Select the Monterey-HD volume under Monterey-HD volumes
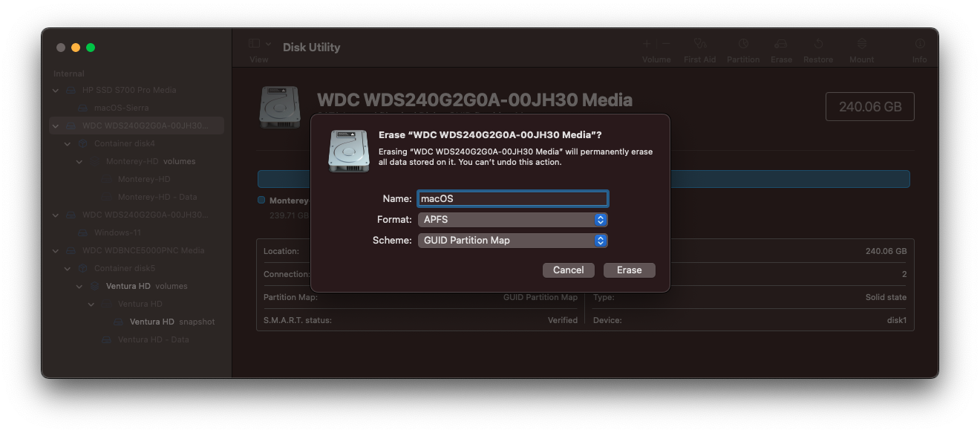 [x=137, y=179]
